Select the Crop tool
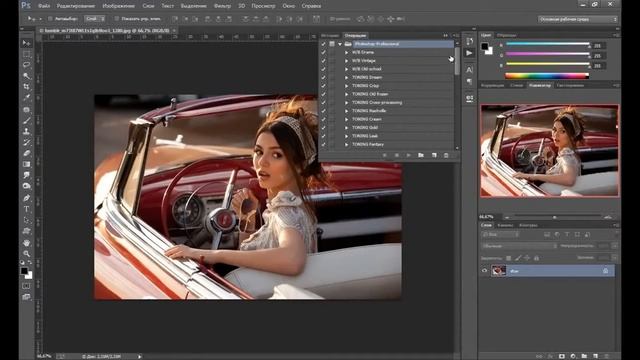The image size is (640, 360). 27,87
